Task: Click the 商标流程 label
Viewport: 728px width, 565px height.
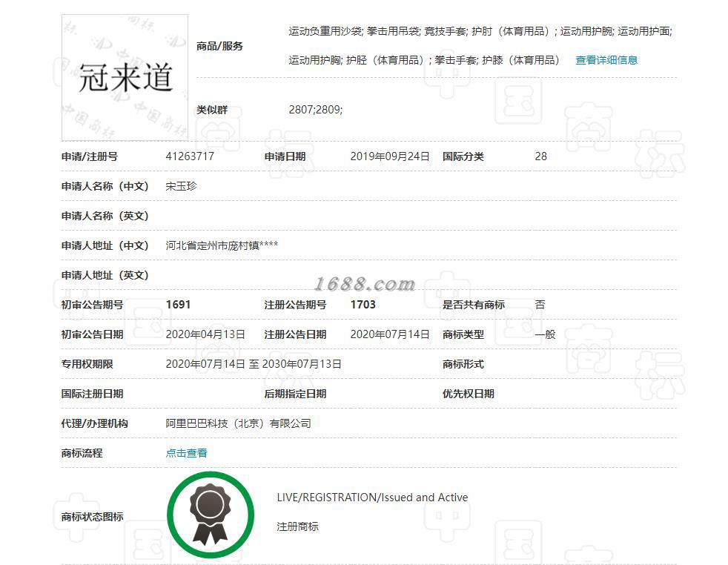Action: [82, 454]
